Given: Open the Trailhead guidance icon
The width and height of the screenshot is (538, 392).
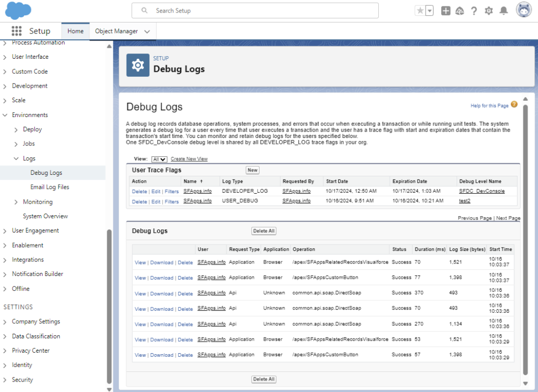Looking at the screenshot, I should 460,11.
